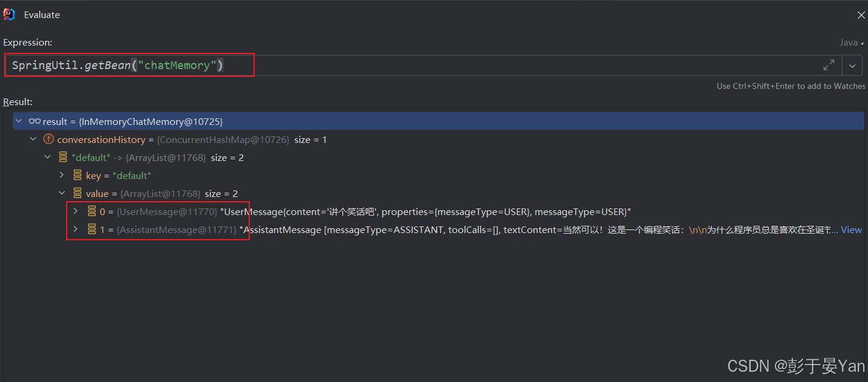The width and height of the screenshot is (868, 382).
Task: Expand element 0 UserMessage node
Action: pos(76,211)
